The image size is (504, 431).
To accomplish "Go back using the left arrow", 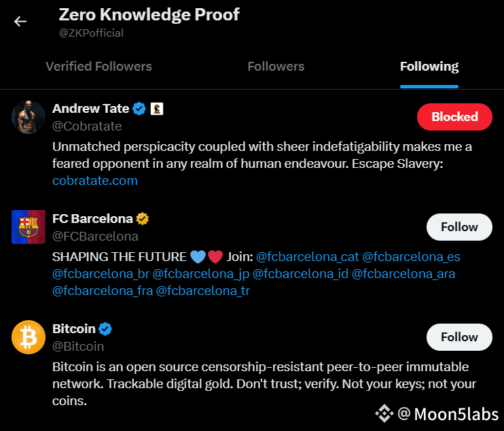I will tap(20, 22).
